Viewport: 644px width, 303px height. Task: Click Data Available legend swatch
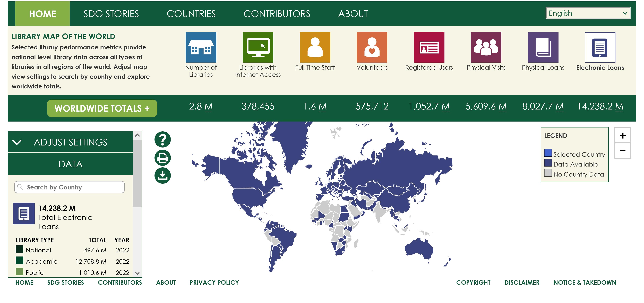point(548,163)
